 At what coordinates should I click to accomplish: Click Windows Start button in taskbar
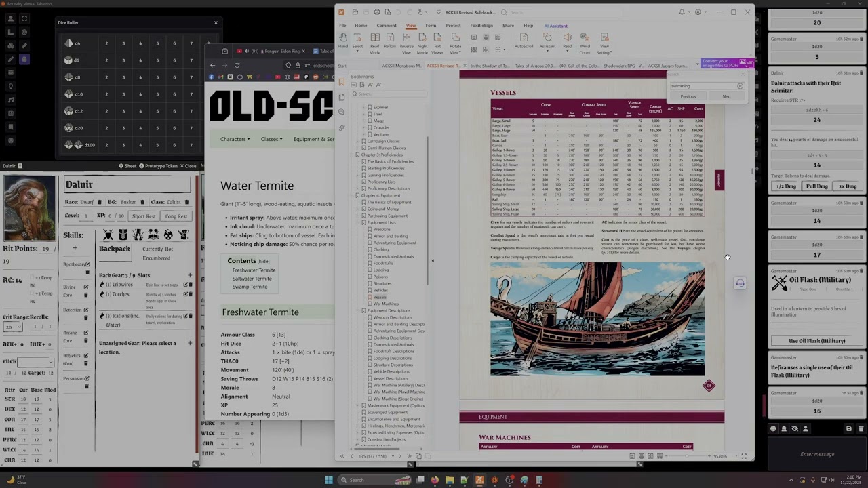click(x=329, y=480)
